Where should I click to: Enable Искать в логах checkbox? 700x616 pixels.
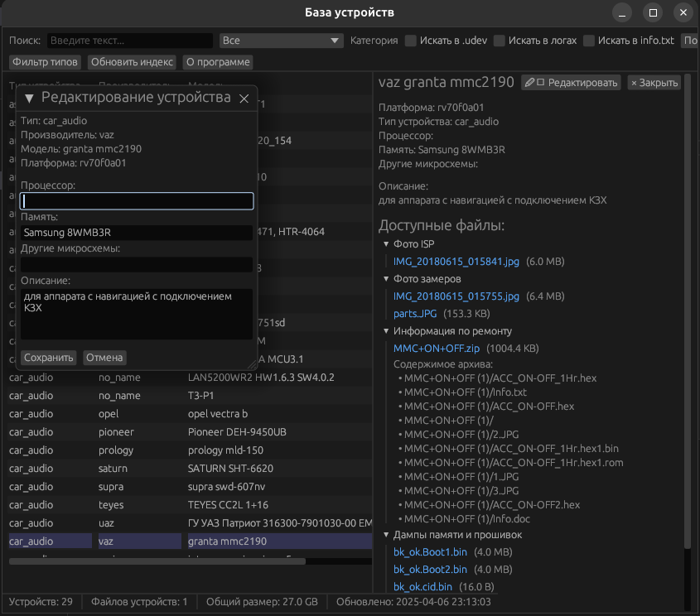(500, 41)
